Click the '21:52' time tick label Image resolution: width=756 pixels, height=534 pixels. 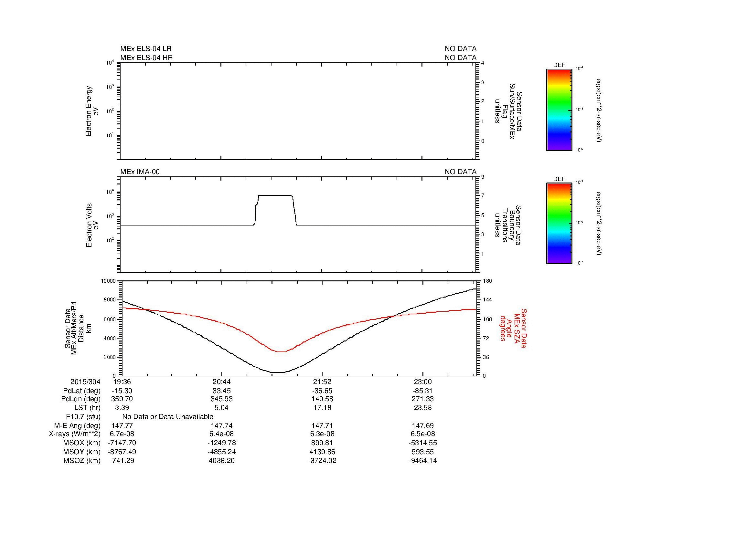[322, 382]
